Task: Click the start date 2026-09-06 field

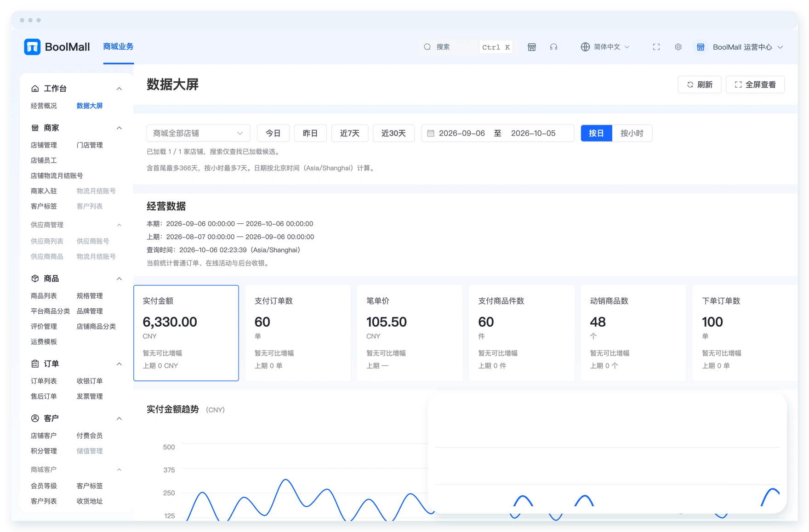Action: click(x=461, y=133)
